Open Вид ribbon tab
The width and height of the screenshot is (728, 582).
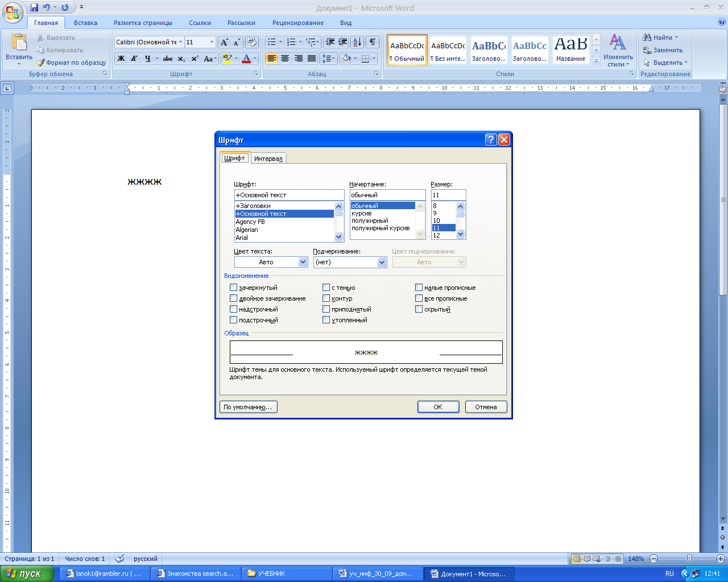[346, 23]
